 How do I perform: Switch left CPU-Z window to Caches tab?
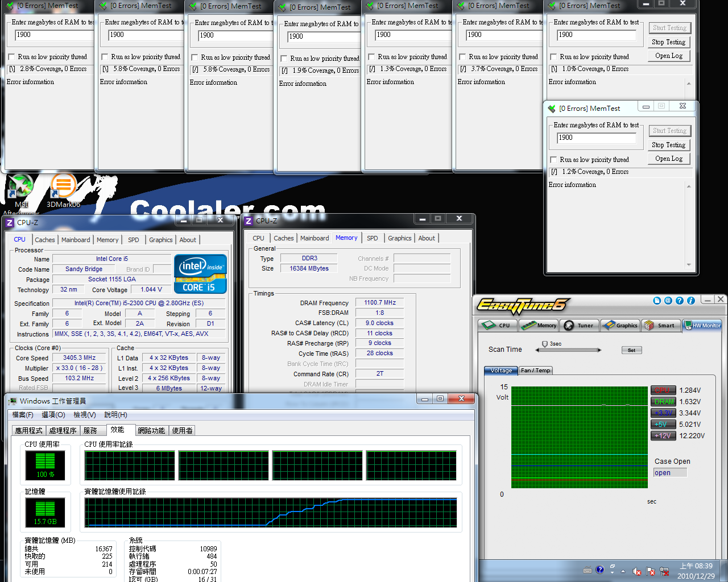(45, 240)
